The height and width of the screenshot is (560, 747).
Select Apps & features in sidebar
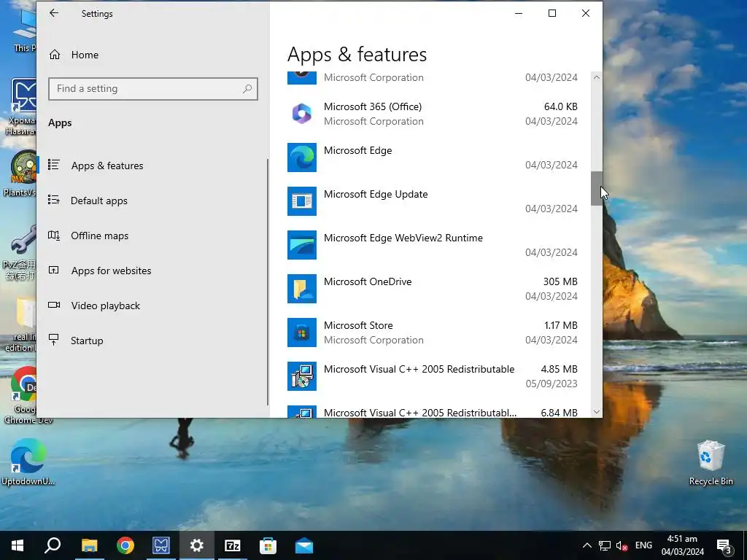(107, 166)
